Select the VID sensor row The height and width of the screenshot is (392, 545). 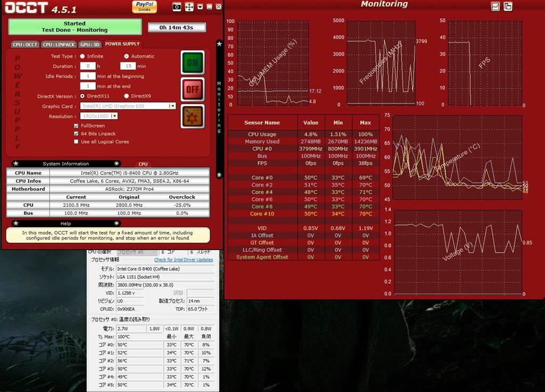click(303, 228)
